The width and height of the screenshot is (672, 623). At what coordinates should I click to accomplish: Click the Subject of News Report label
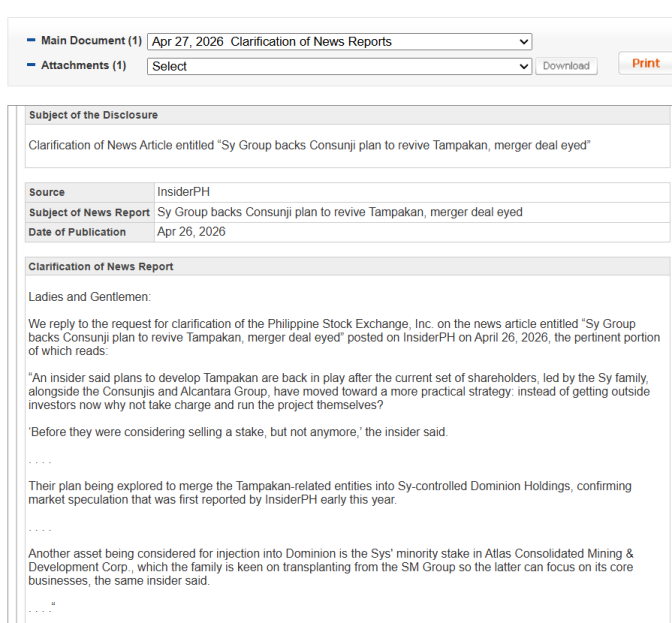click(89, 212)
